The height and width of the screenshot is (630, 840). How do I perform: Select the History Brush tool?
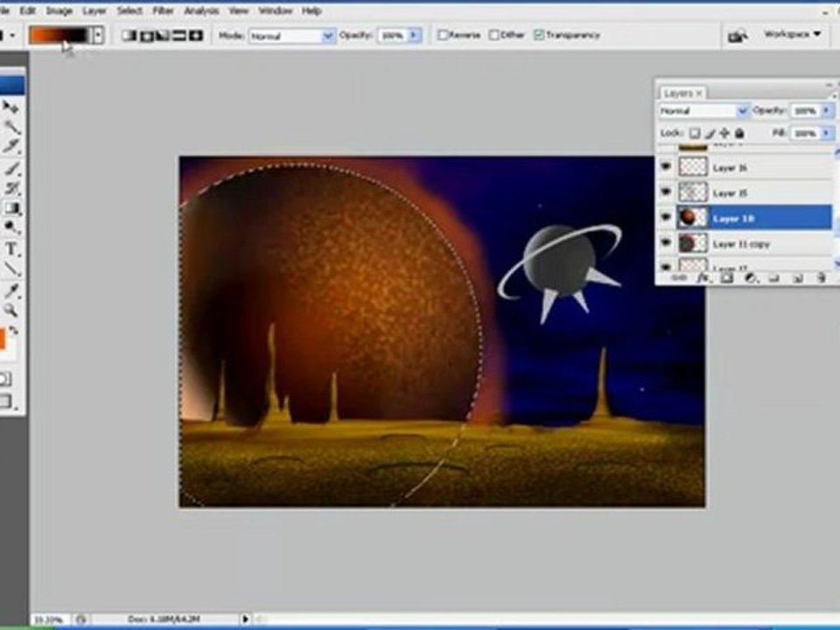pyautogui.click(x=10, y=188)
